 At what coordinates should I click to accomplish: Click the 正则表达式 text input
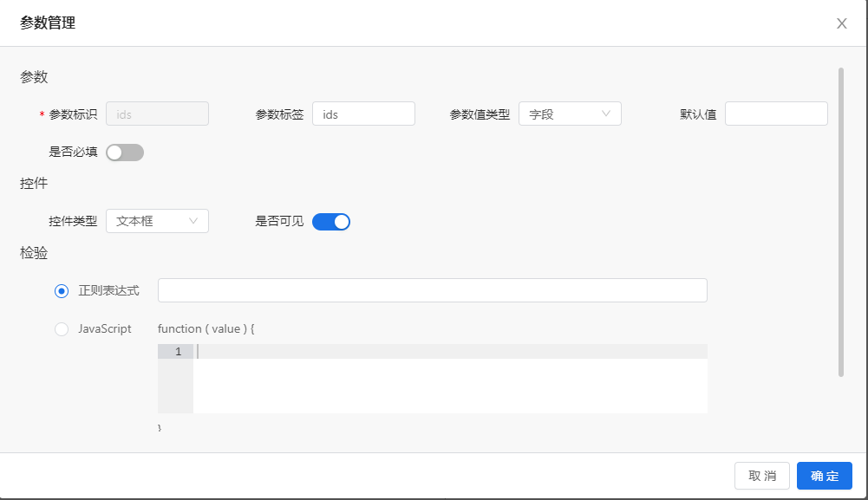pos(433,290)
